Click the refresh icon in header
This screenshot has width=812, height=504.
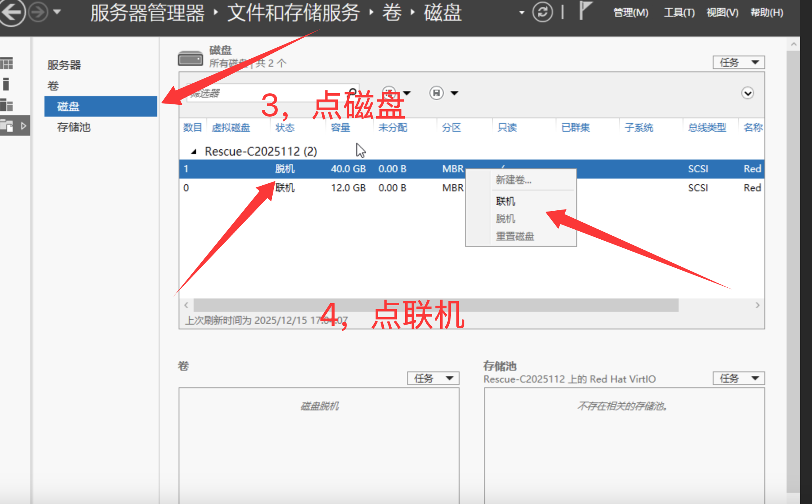tap(542, 12)
